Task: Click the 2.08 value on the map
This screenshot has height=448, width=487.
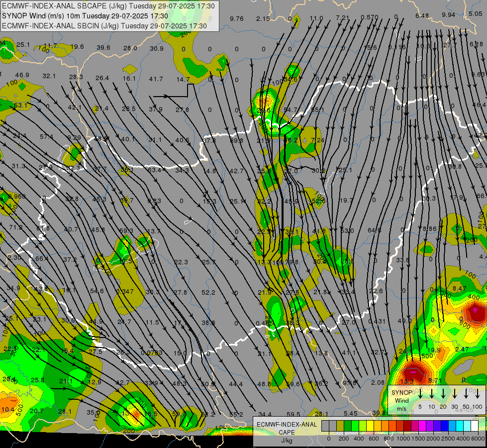Action: point(378,382)
